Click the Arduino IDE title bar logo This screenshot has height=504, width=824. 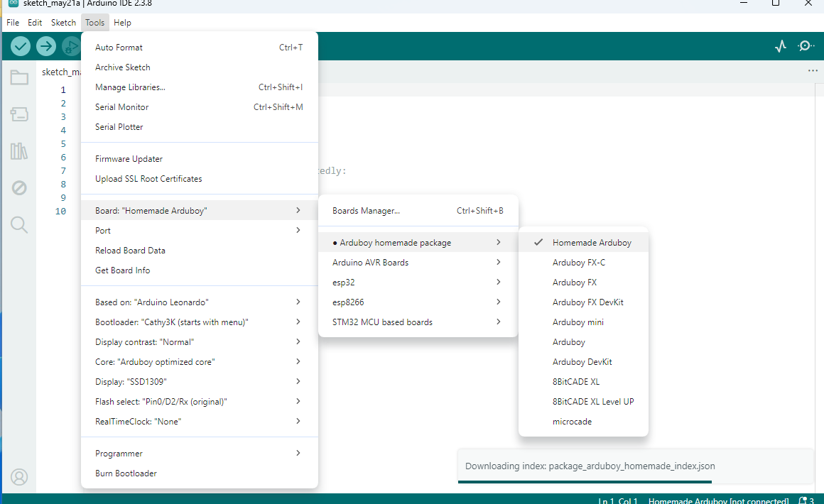tap(13, 3)
